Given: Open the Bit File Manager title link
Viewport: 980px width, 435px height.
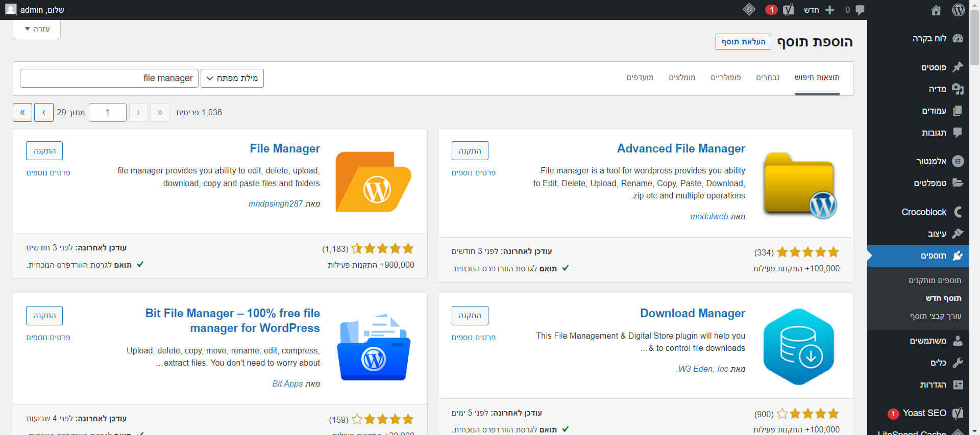Looking at the screenshot, I should (x=233, y=320).
